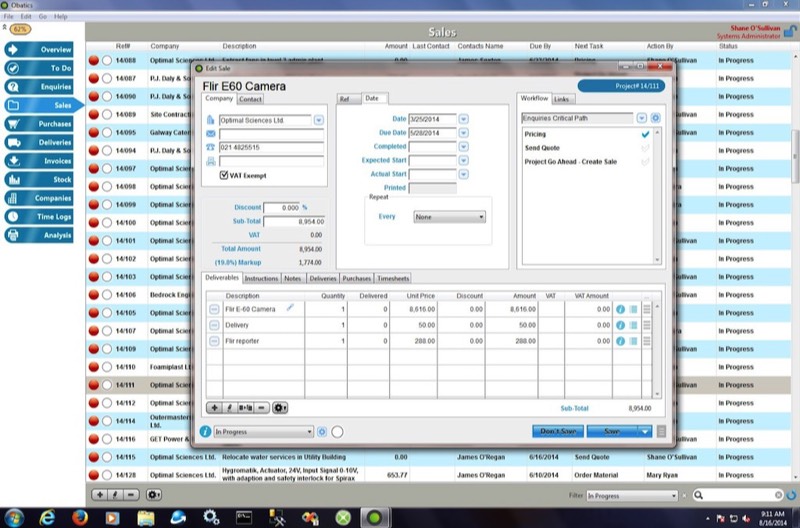The image size is (800, 528).
Task: Add a deliverable with the plus button
Action: tap(214, 408)
